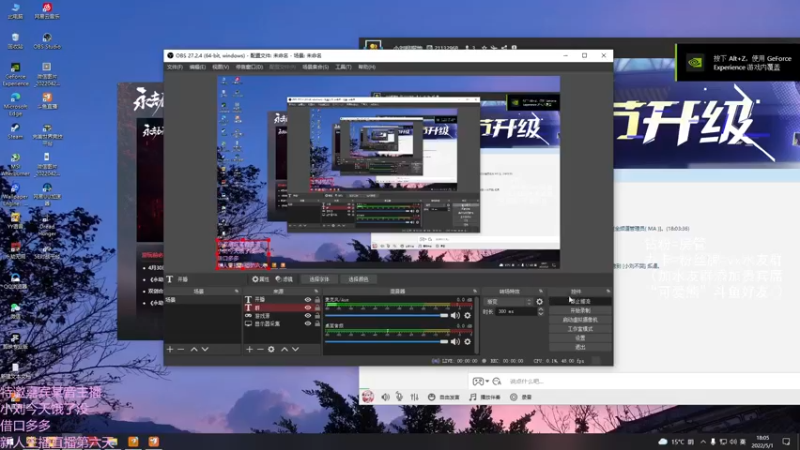Toggle visibility of the highlighted red text source
The height and width of the screenshot is (450, 800).
(308, 308)
